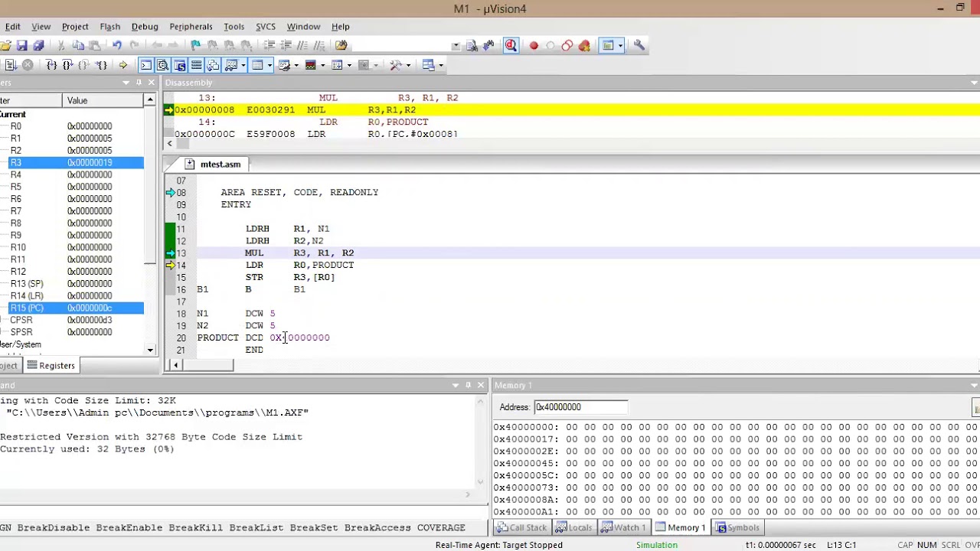Select the R15 (PC) register row
Viewport: 980px width, 551px height.
72,308
